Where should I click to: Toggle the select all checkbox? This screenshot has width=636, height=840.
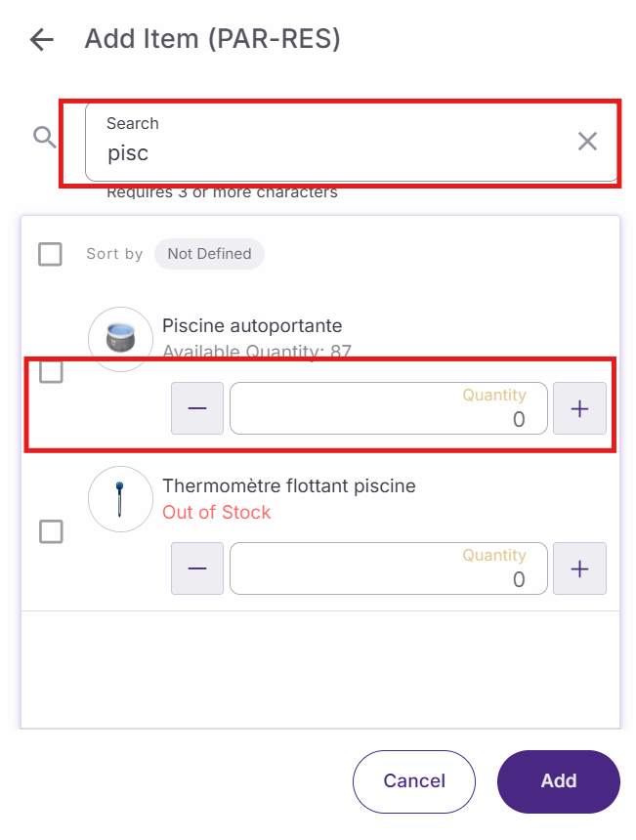click(x=50, y=254)
